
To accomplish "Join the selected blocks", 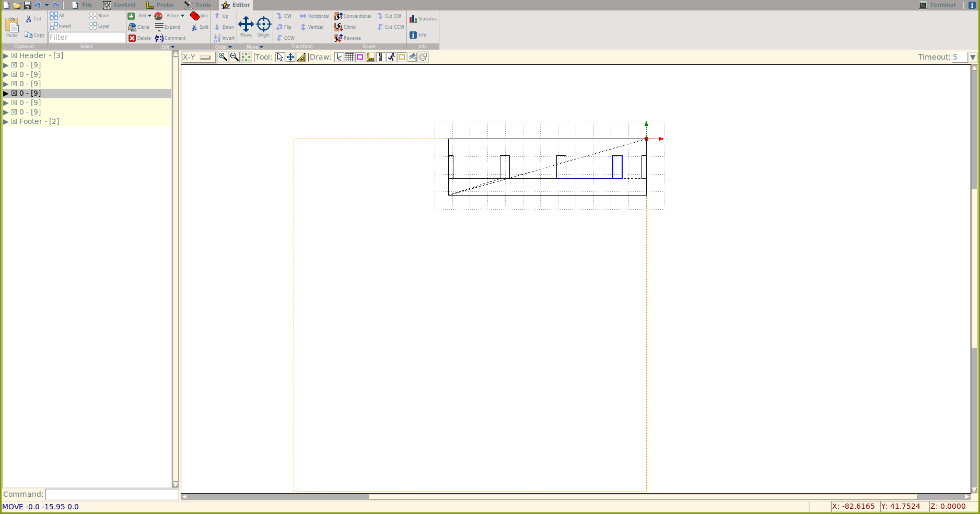I will tap(199, 16).
